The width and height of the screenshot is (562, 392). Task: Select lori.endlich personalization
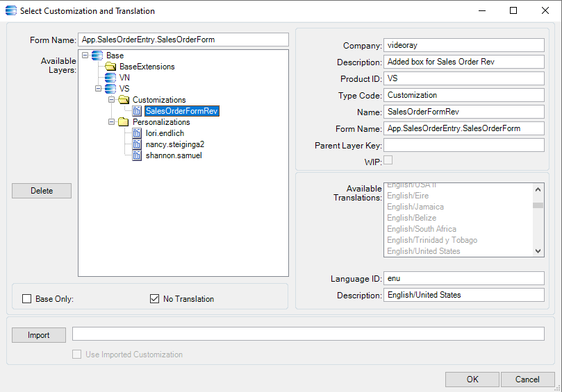point(165,133)
